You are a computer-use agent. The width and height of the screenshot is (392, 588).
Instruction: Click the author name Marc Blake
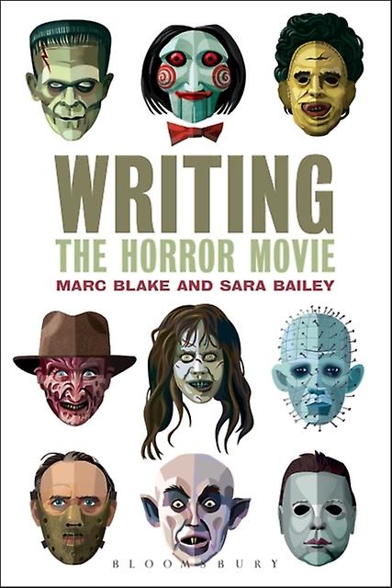point(113,286)
